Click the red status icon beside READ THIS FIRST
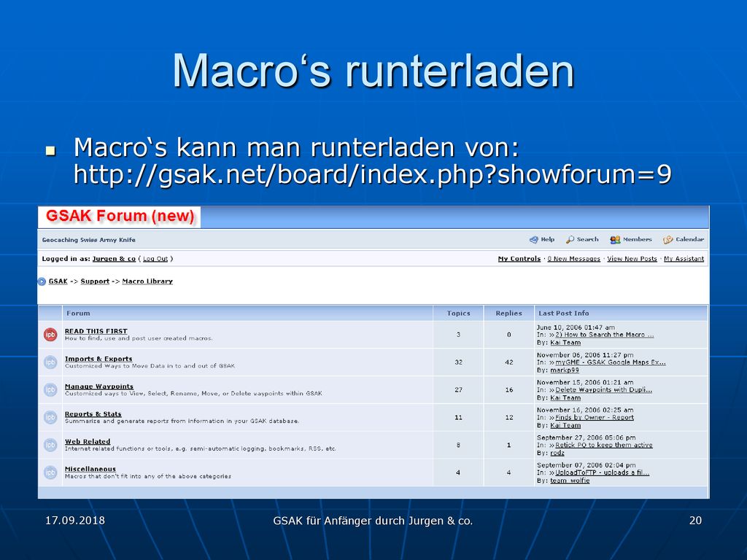Screen dimensions: 747x560 (50, 334)
